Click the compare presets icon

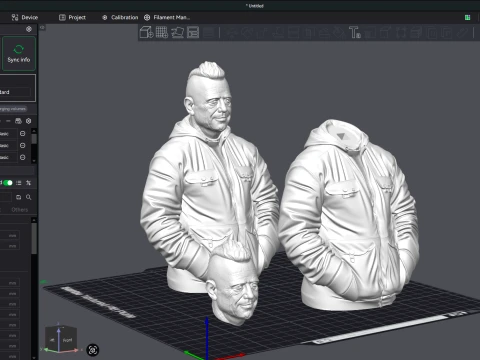point(28,183)
